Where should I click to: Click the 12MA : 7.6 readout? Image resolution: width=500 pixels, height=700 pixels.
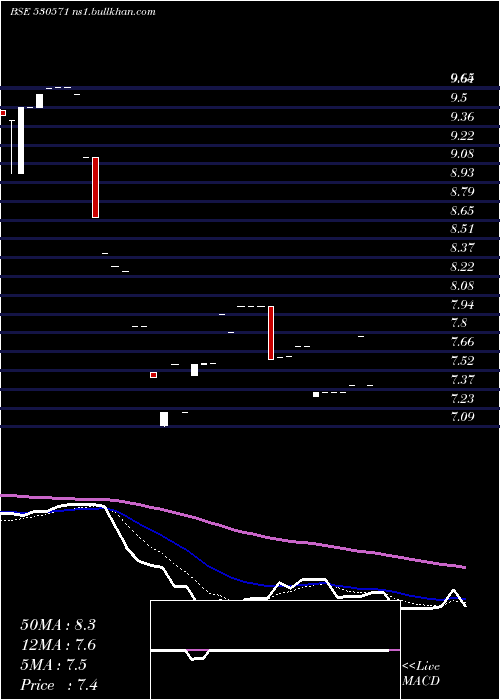pyautogui.click(x=58, y=645)
